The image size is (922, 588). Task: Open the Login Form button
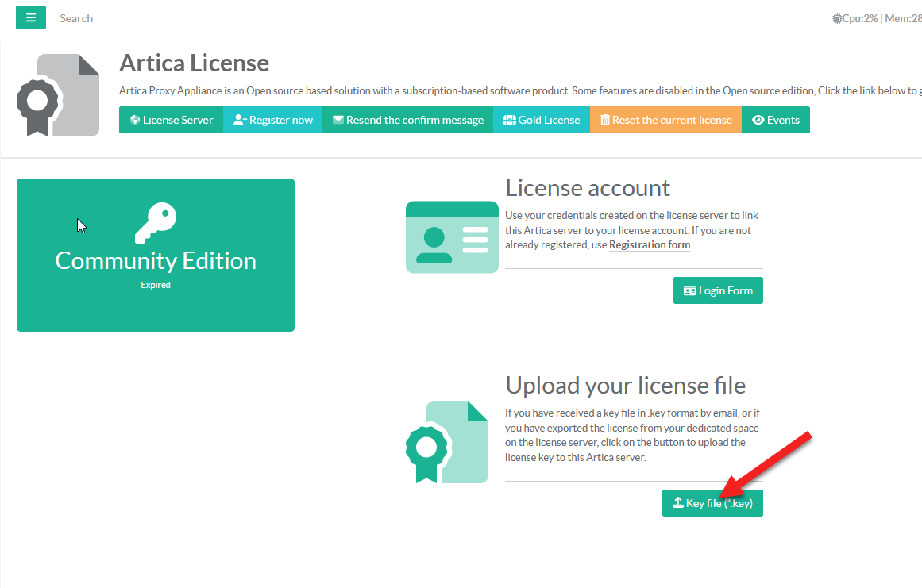click(x=718, y=290)
